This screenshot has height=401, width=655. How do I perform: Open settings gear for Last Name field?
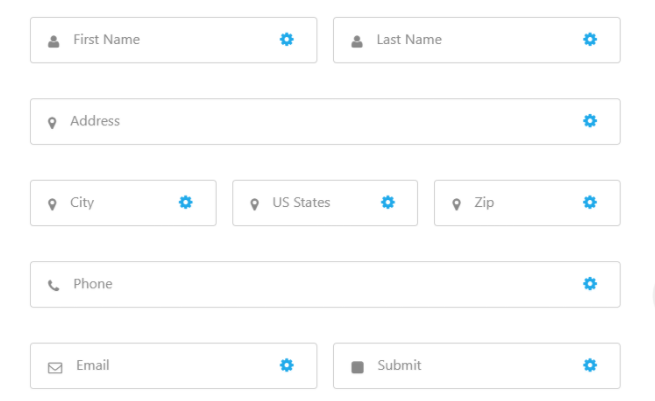(590, 39)
